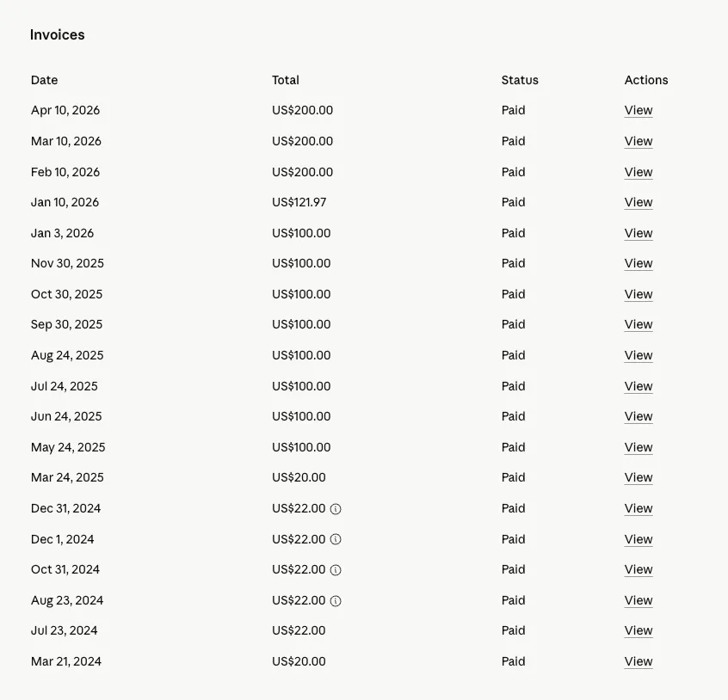Click the Actions column header

(646, 80)
